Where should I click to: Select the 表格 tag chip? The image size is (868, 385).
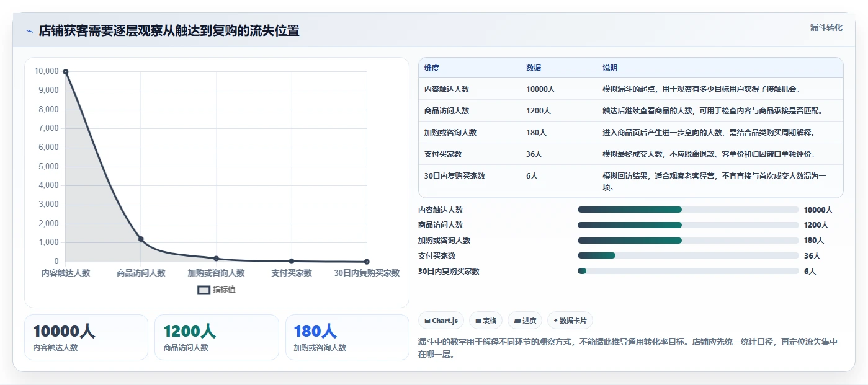[486, 321]
